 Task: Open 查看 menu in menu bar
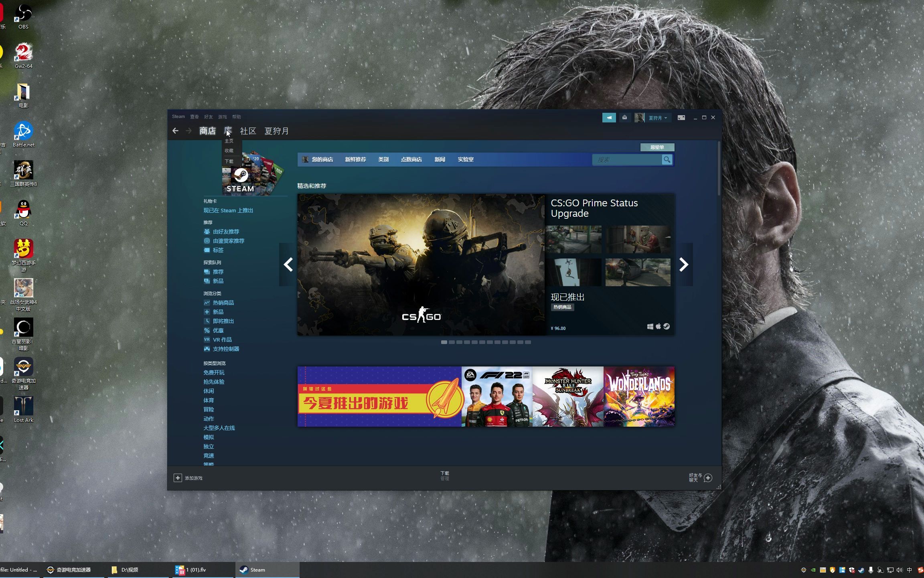pyautogui.click(x=195, y=117)
